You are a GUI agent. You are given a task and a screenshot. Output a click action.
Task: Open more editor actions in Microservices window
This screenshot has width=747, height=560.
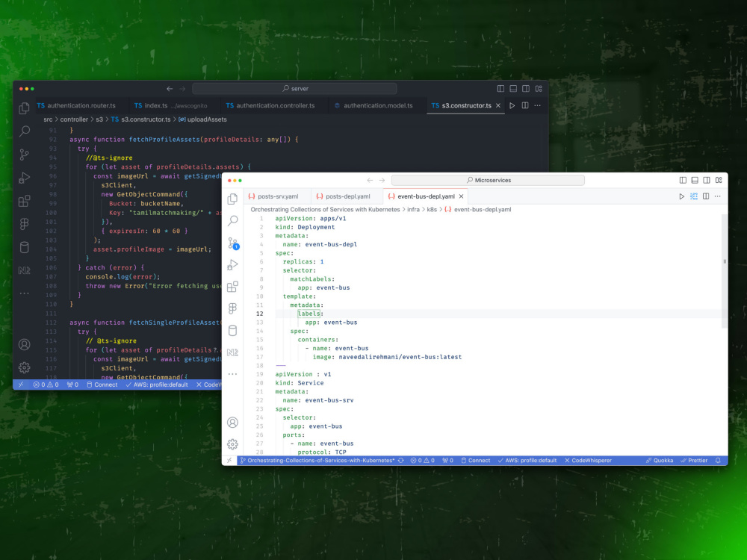tap(717, 196)
